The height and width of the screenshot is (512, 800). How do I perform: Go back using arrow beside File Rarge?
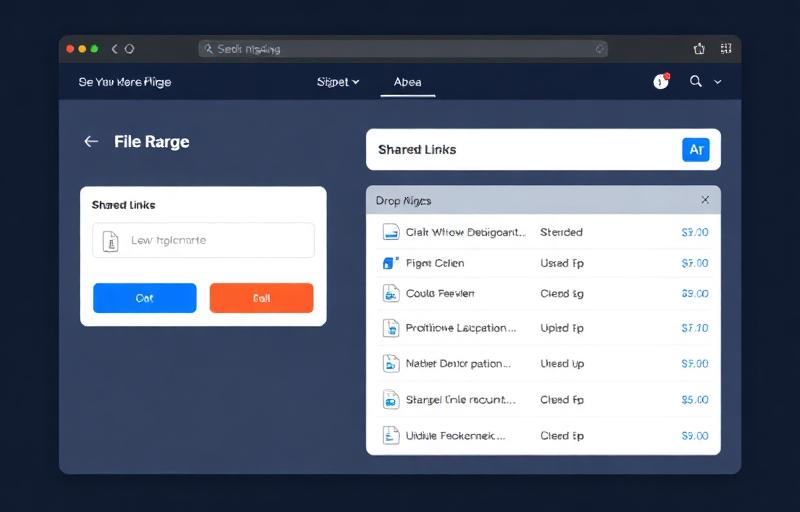tap(91, 141)
